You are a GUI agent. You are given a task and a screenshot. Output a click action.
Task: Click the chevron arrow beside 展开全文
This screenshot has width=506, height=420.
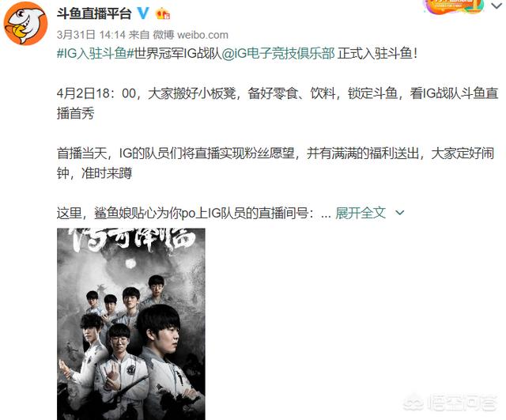point(399,213)
